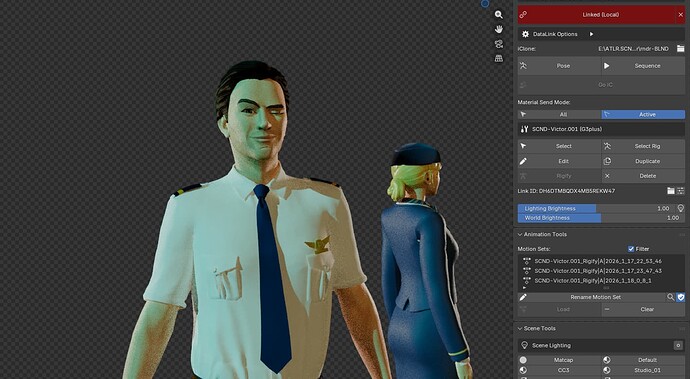Image resolution: width=690 pixels, height=379 pixels.
Task: Click the search icon beside Rename Motion Set
Action: coord(670,297)
